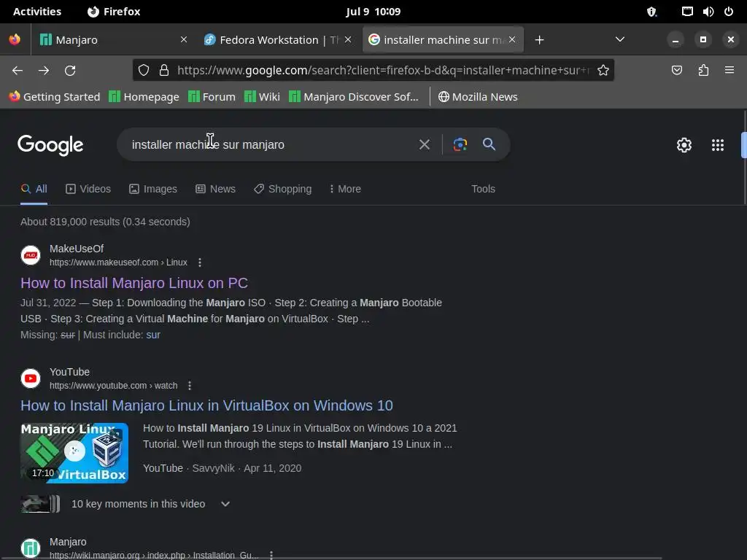Open the Extensions puzzle icon
Image resolution: width=747 pixels, height=560 pixels.
coord(703,71)
